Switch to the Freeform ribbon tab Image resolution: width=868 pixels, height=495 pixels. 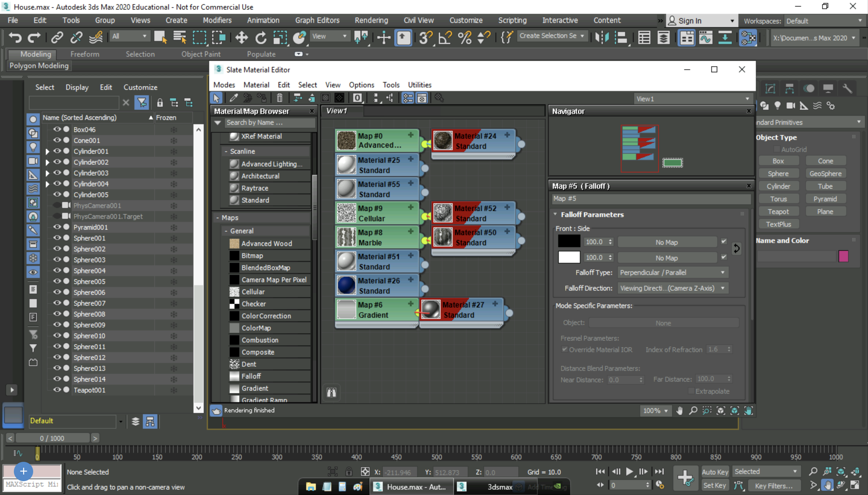(85, 54)
